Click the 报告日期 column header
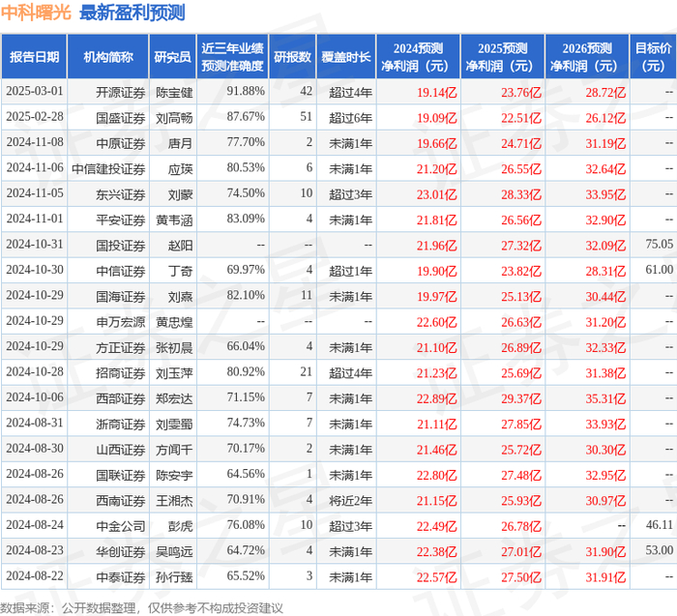Screen dimensions: 677x616 [x=34, y=57]
